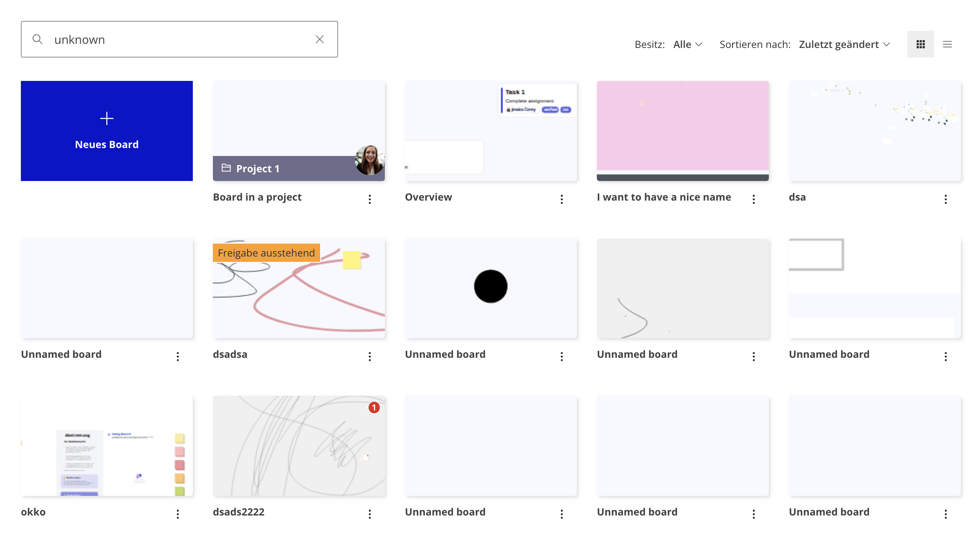This screenshot has width=980, height=533.
Task: Open the Overview board thumbnail
Action: pyautogui.click(x=491, y=131)
